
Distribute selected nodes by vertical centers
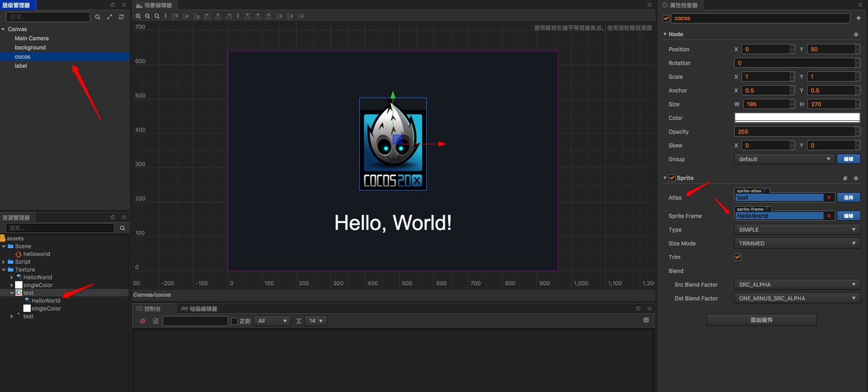pos(258,16)
